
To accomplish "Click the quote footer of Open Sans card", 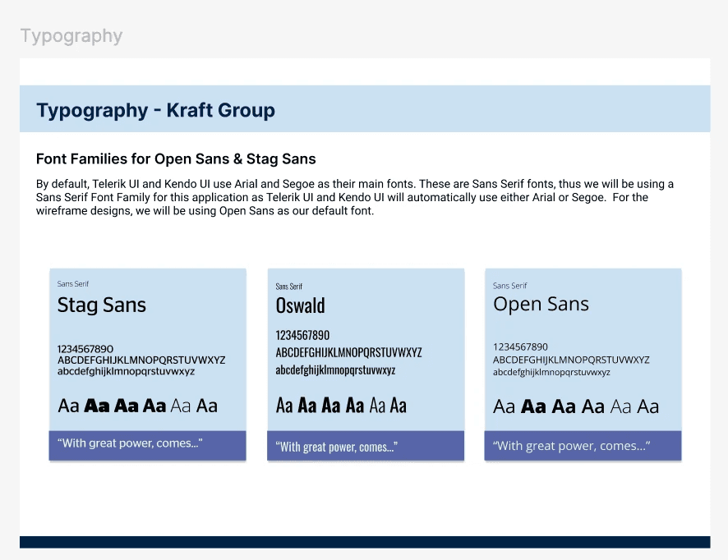I will pyautogui.click(x=583, y=445).
